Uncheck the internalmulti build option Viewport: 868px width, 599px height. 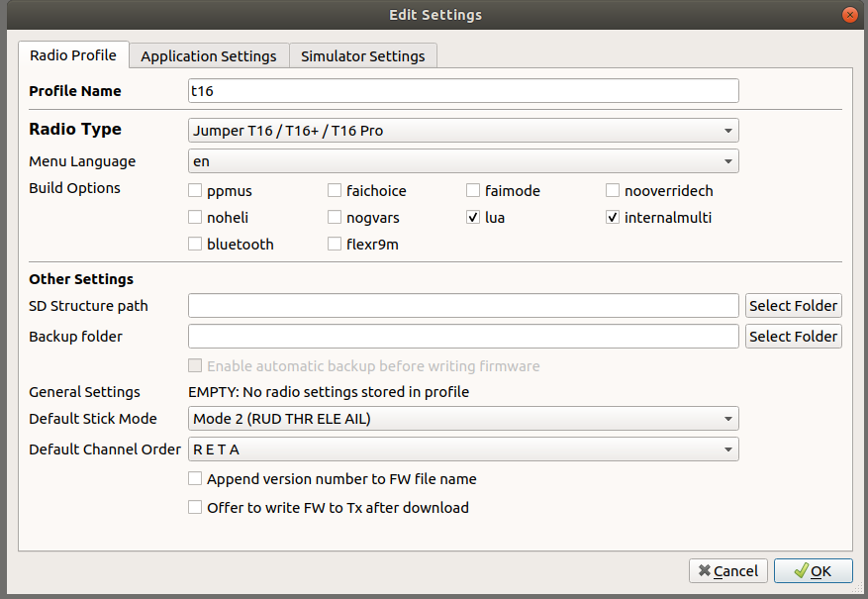[612, 217]
